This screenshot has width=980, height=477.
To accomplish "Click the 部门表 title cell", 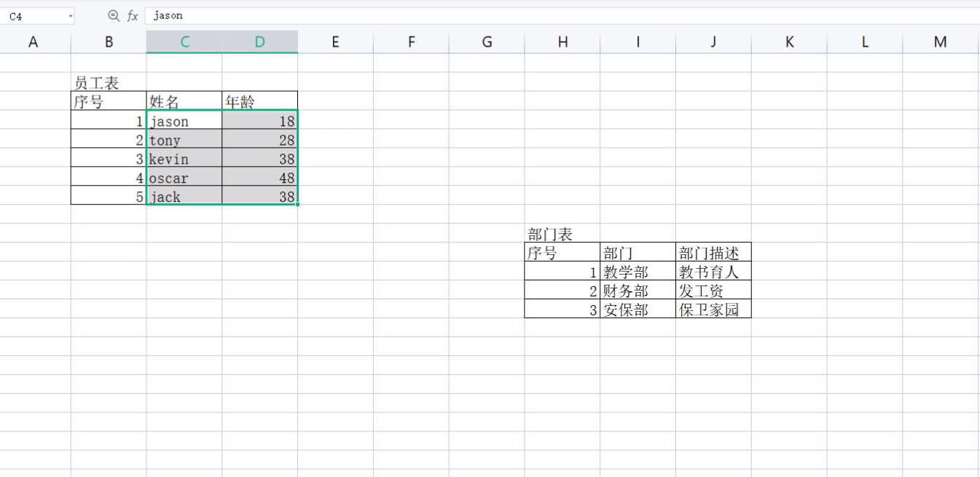I will pyautogui.click(x=562, y=234).
